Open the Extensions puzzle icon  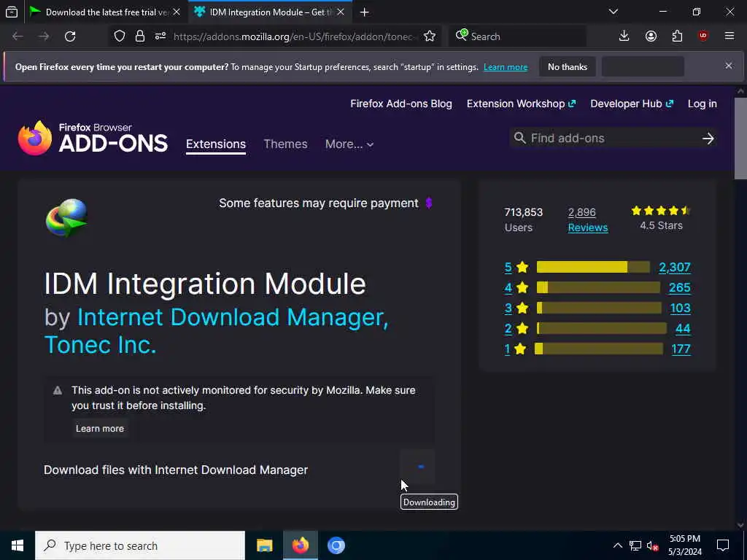677,36
